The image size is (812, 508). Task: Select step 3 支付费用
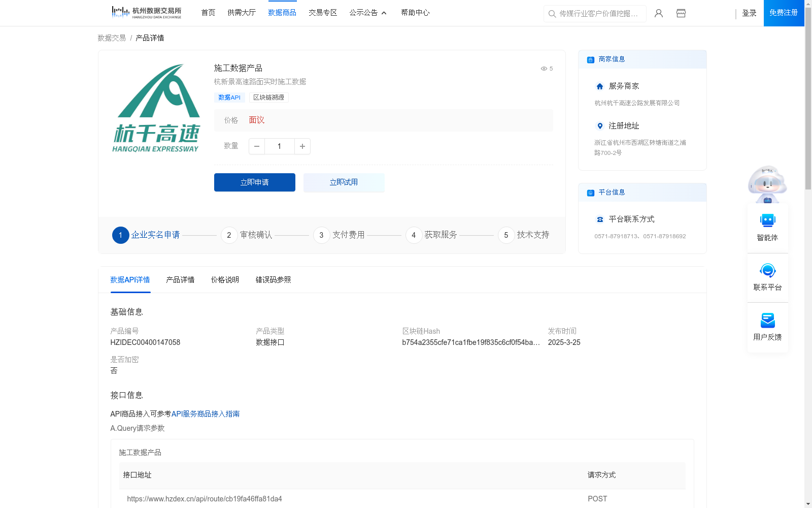click(x=339, y=235)
